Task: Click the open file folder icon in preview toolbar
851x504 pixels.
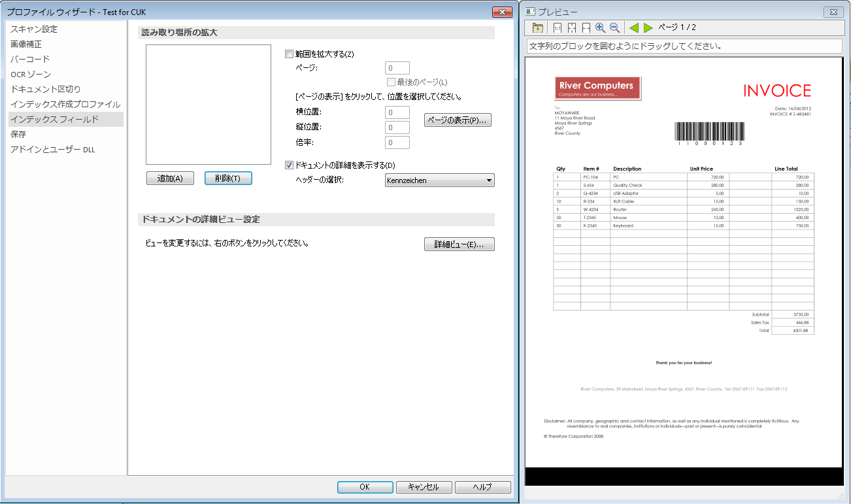Action: (538, 28)
